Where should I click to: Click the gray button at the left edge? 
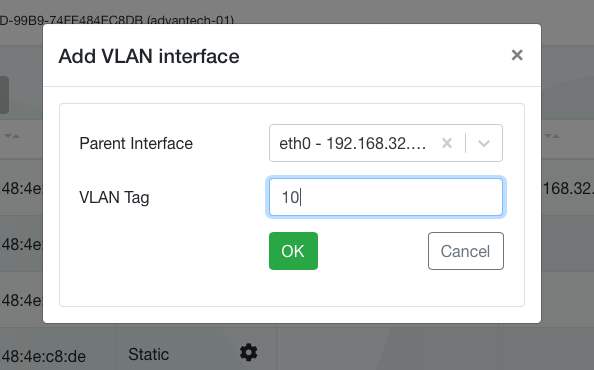(x=4, y=95)
